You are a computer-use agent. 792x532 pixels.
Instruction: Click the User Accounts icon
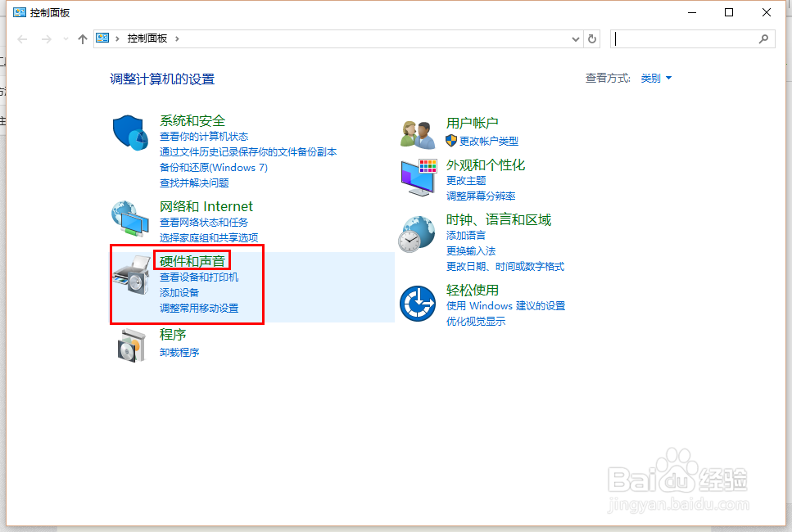(x=417, y=133)
